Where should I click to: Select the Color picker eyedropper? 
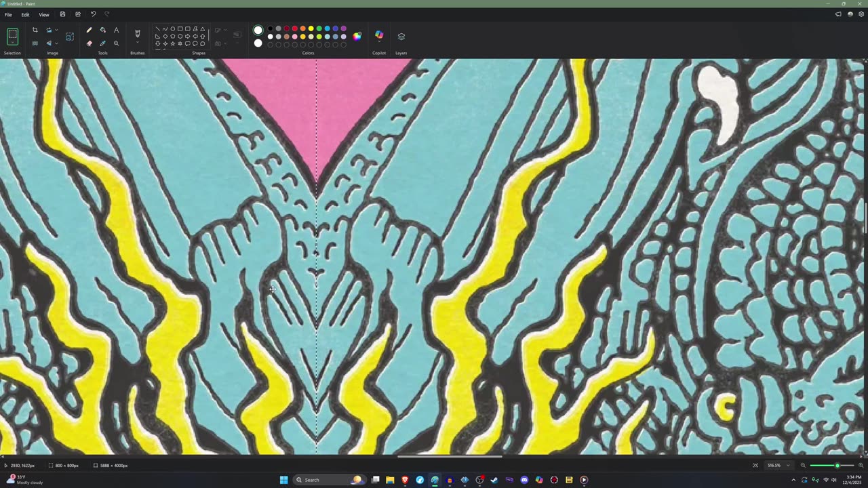[x=102, y=43]
